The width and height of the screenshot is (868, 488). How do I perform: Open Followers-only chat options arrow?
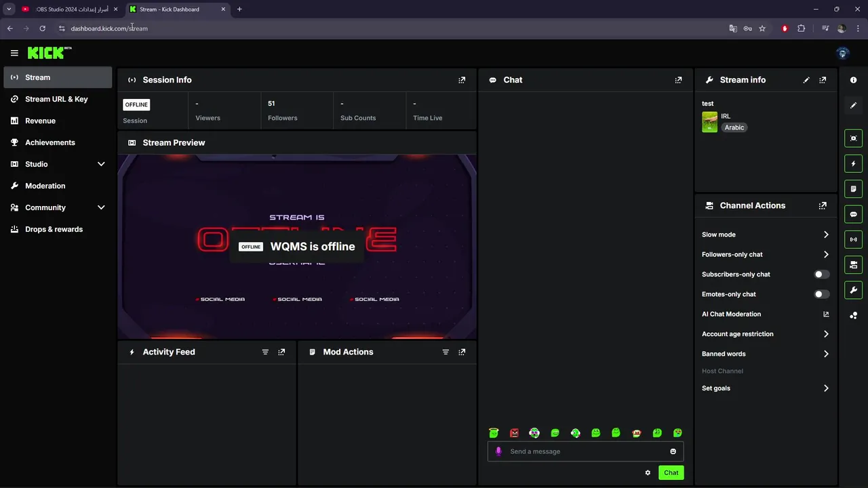coord(826,254)
